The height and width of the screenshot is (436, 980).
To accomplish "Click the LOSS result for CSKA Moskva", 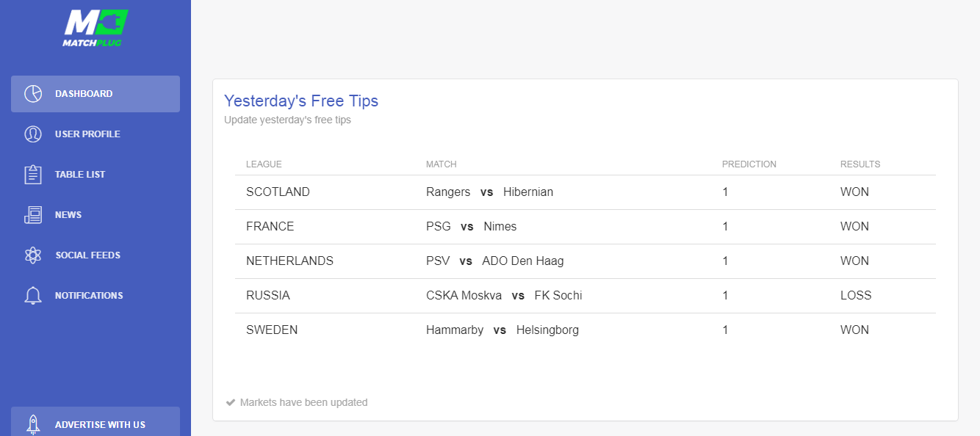I will (x=856, y=296).
